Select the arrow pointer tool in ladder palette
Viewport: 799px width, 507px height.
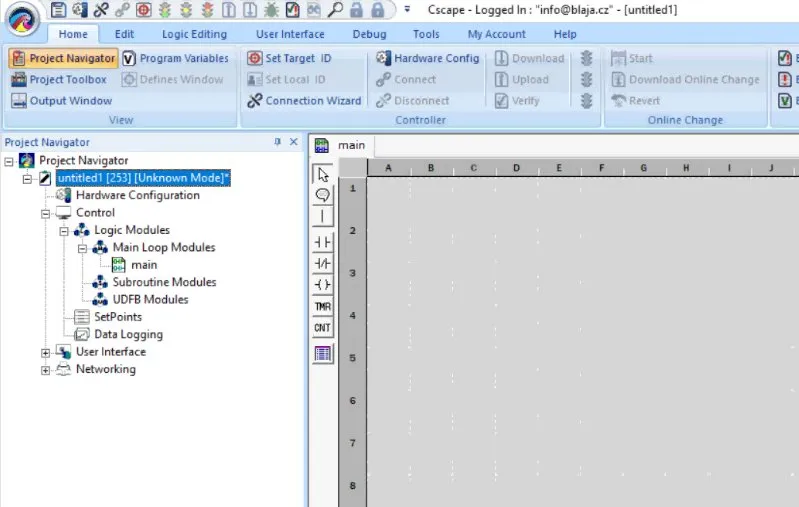click(322, 174)
